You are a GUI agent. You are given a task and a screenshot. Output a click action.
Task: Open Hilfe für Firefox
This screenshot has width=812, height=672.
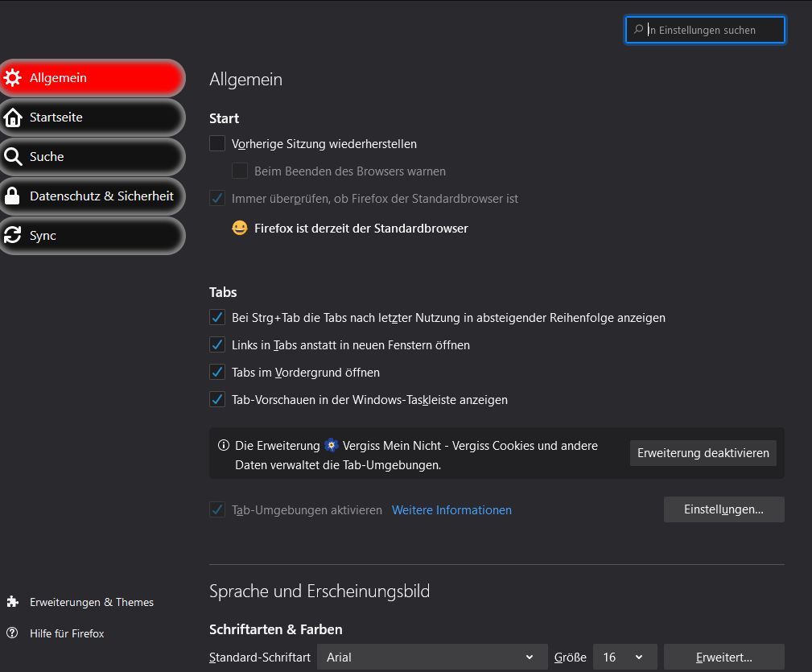[x=56, y=633]
